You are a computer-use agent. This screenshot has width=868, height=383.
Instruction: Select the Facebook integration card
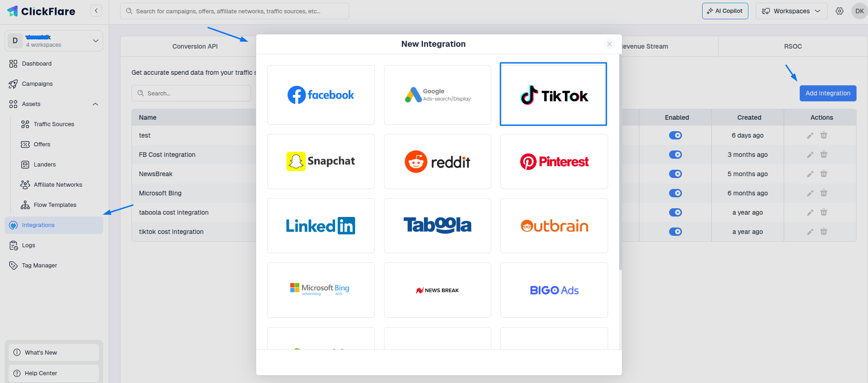pos(321,95)
